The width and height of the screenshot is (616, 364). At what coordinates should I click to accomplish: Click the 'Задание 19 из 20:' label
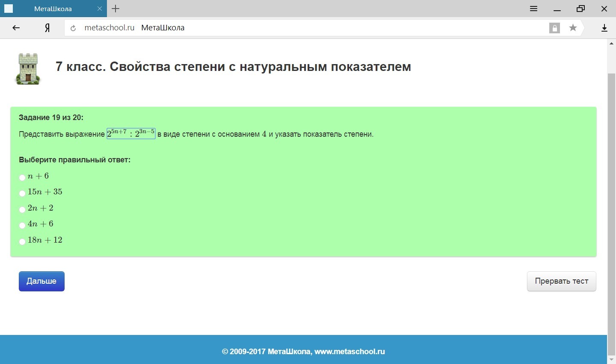coord(51,117)
